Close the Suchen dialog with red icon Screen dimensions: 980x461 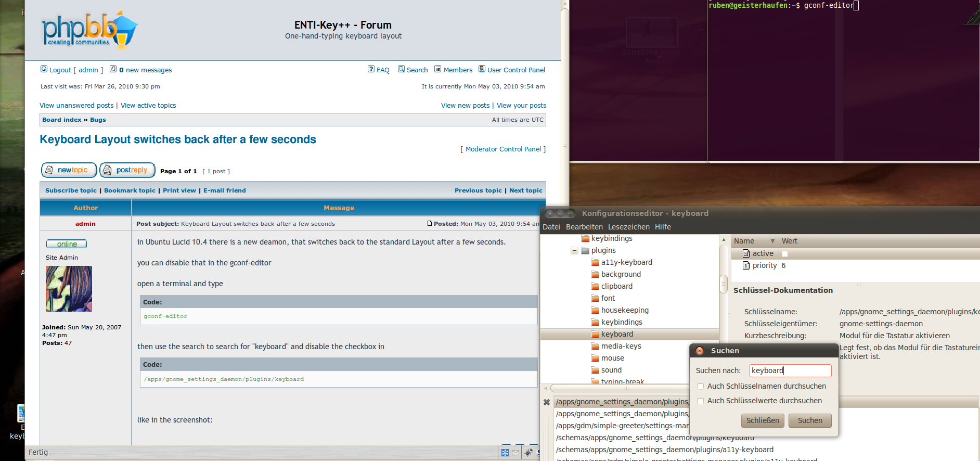point(700,351)
